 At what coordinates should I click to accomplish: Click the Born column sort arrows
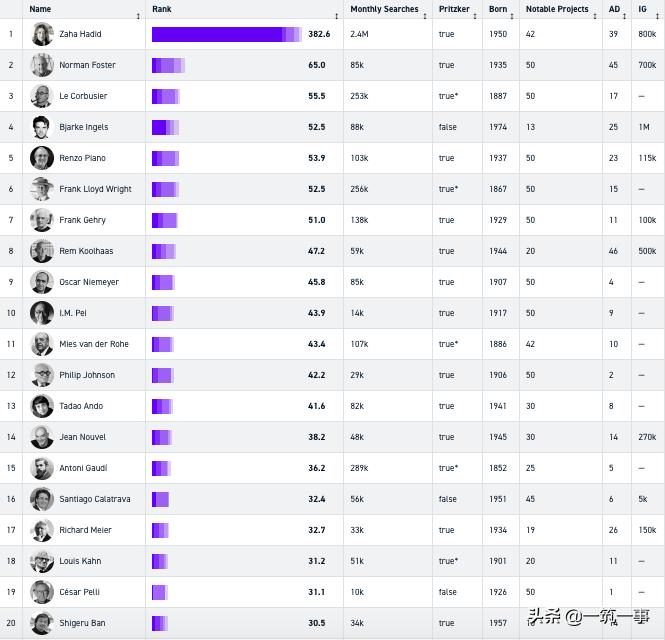512,16
